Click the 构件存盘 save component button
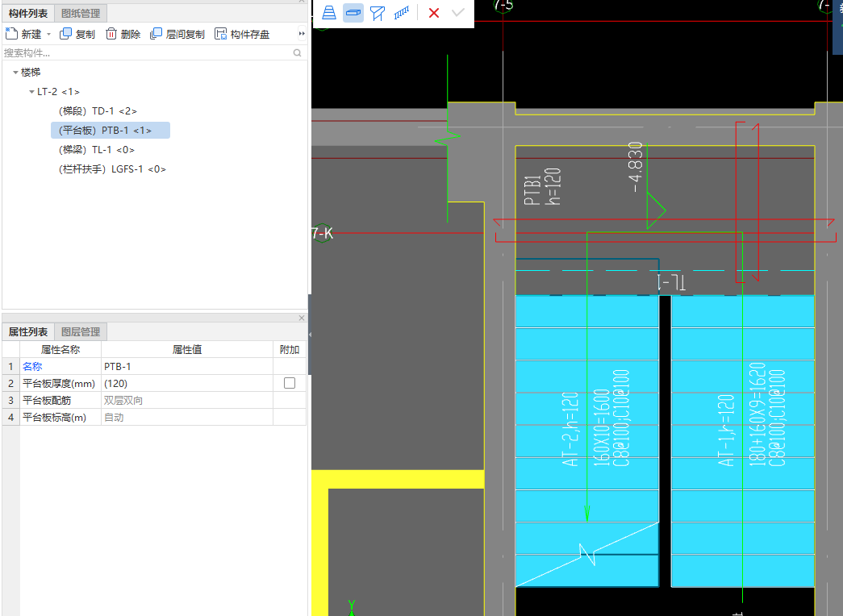Viewport: 843px width, 616px height. pos(242,34)
